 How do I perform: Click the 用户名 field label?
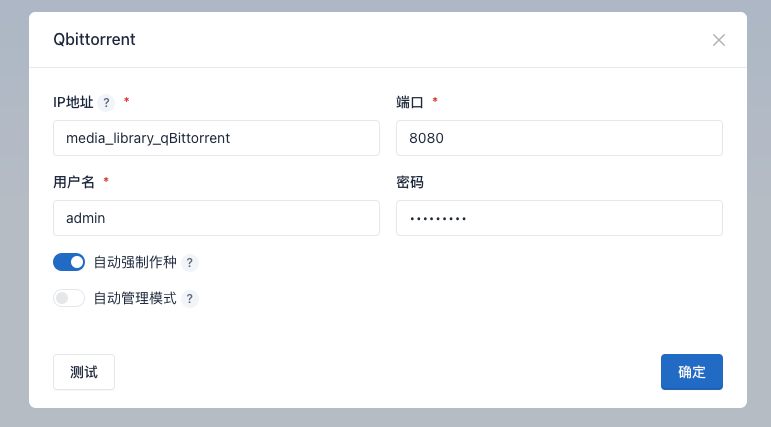click(73, 182)
